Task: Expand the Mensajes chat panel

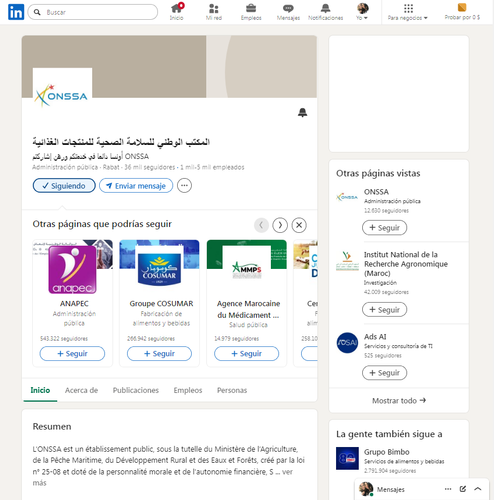Action: tap(478, 489)
